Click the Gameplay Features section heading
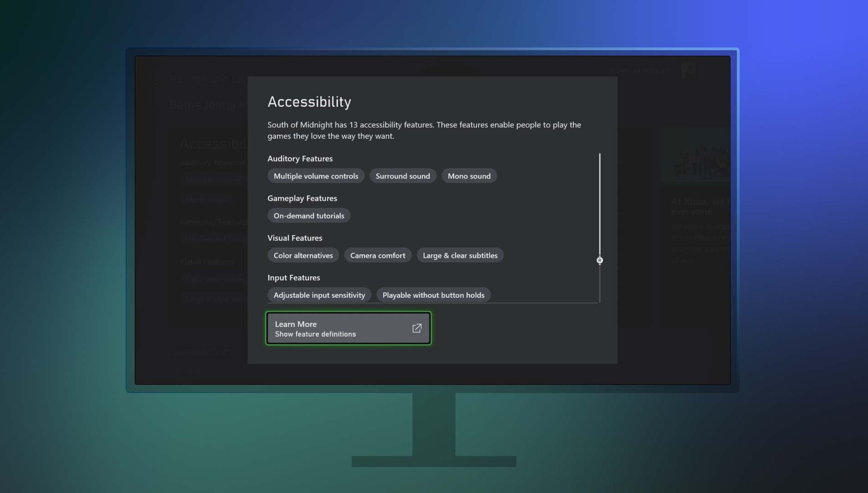This screenshot has height=493, width=868. (x=302, y=198)
